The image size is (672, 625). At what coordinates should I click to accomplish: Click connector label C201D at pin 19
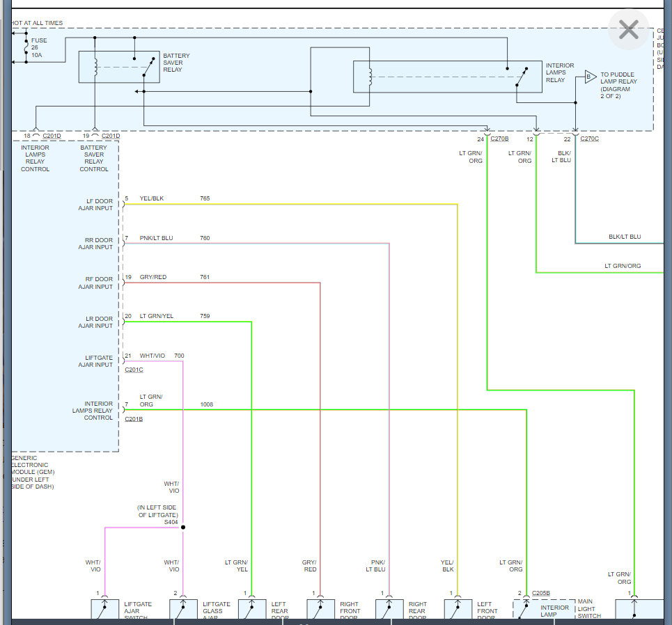point(111,136)
